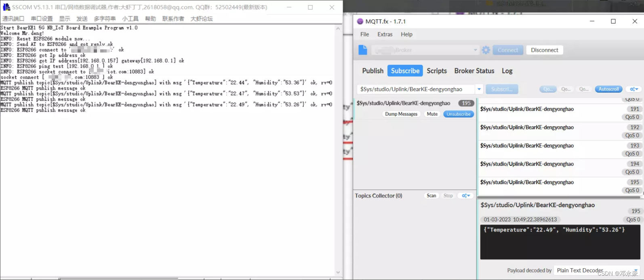Select message 193 in the received list

pyautogui.click(x=560, y=149)
